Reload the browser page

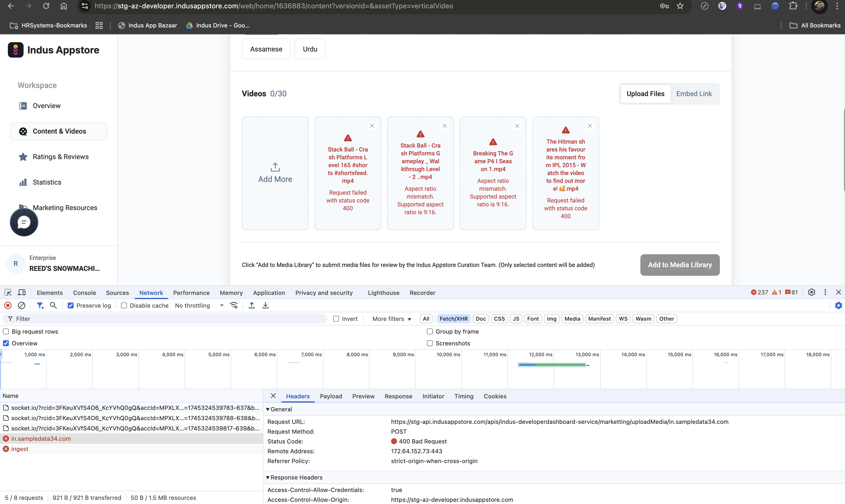pos(46,6)
